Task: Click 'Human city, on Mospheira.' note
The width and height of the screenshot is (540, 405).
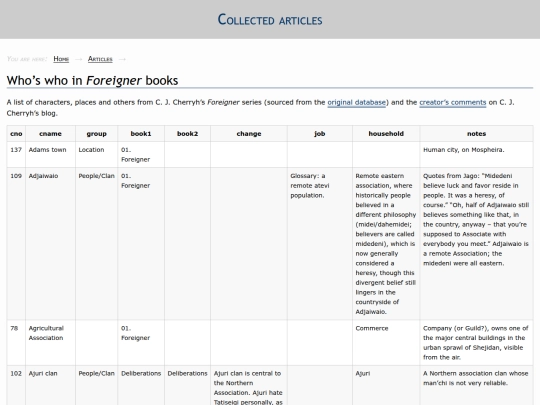Action: tap(476, 155)
